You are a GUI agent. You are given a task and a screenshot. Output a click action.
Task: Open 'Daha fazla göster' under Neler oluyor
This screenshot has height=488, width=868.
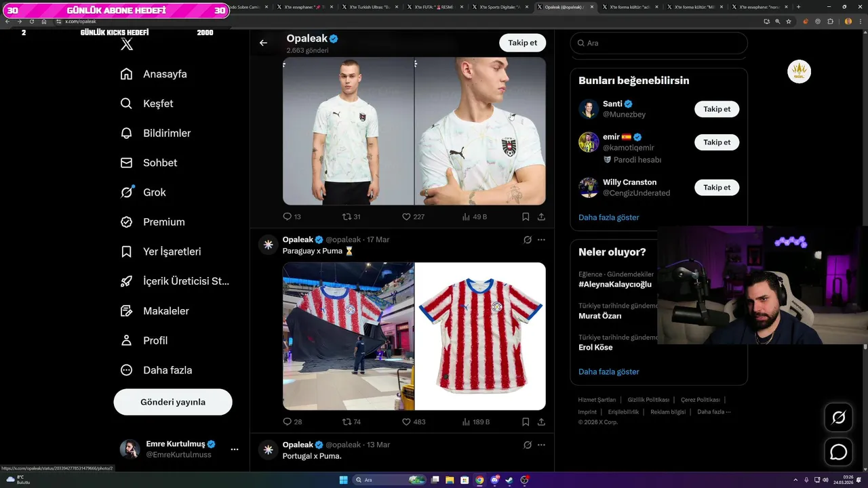tap(609, 372)
